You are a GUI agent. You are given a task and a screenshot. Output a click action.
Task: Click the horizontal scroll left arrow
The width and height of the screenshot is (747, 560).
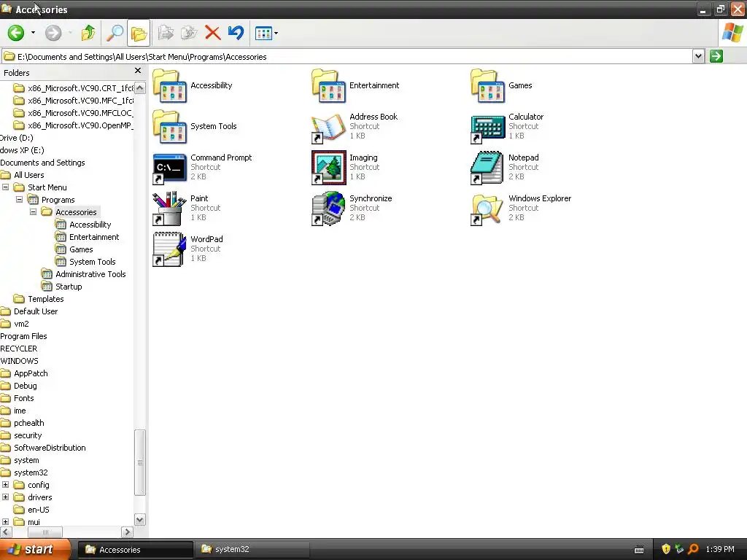5,532
